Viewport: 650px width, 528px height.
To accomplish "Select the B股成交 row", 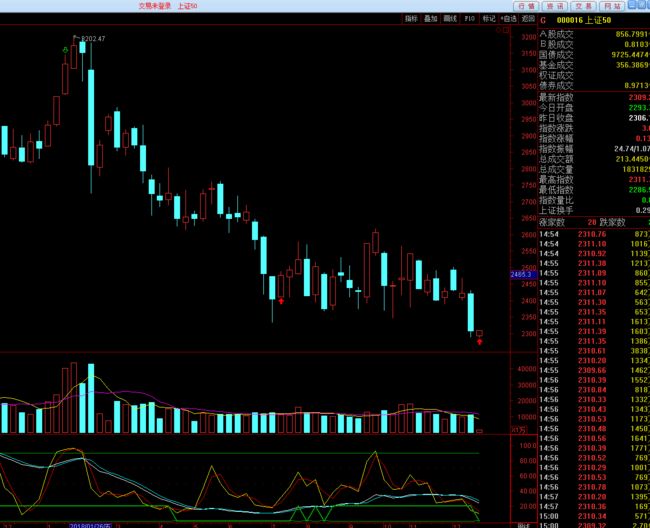I will (x=594, y=45).
